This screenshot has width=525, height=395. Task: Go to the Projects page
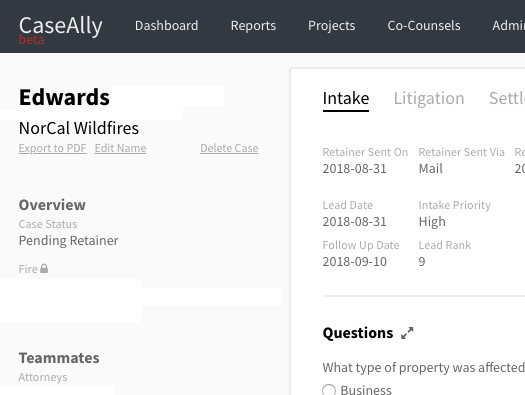[331, 26]
